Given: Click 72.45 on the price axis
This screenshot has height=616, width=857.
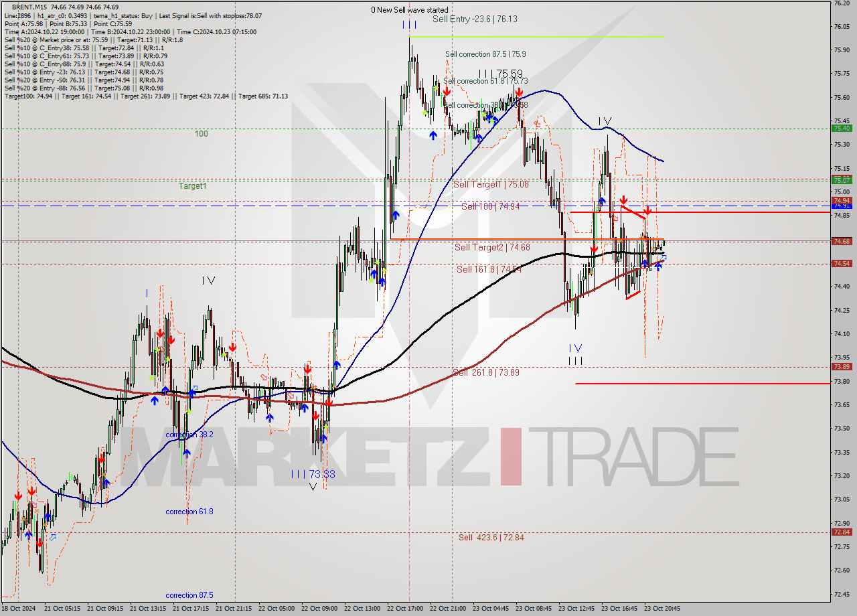Looking at the screenshot, I should [x=842, y=594].
